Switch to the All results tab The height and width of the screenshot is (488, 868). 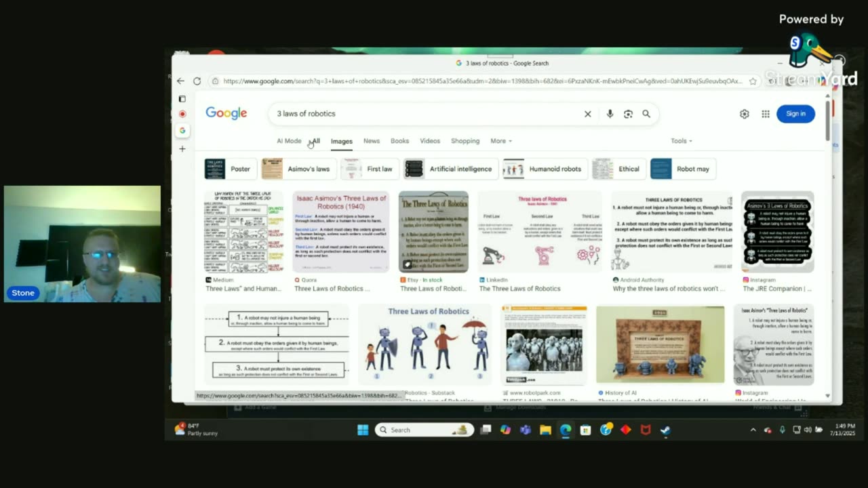(316, 141)
